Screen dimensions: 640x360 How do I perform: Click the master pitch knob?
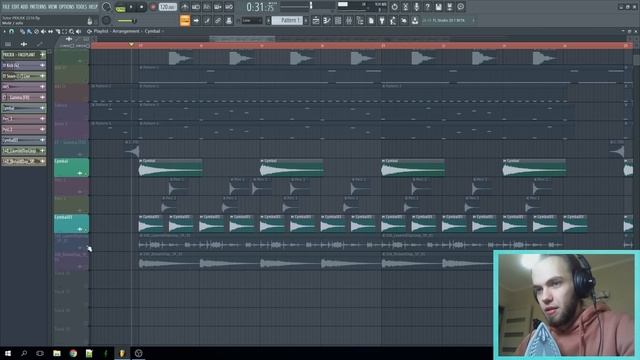click(106, 20)
